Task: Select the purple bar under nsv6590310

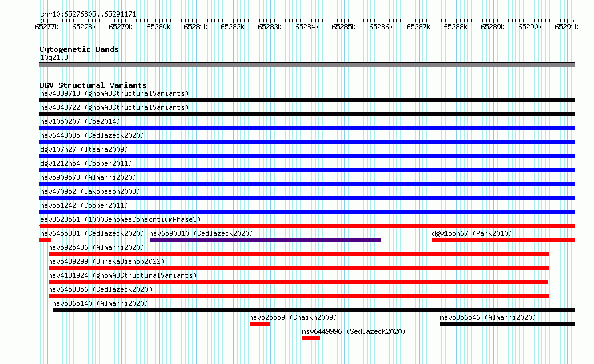Action: pyautogui.click(x=265, y=240)
